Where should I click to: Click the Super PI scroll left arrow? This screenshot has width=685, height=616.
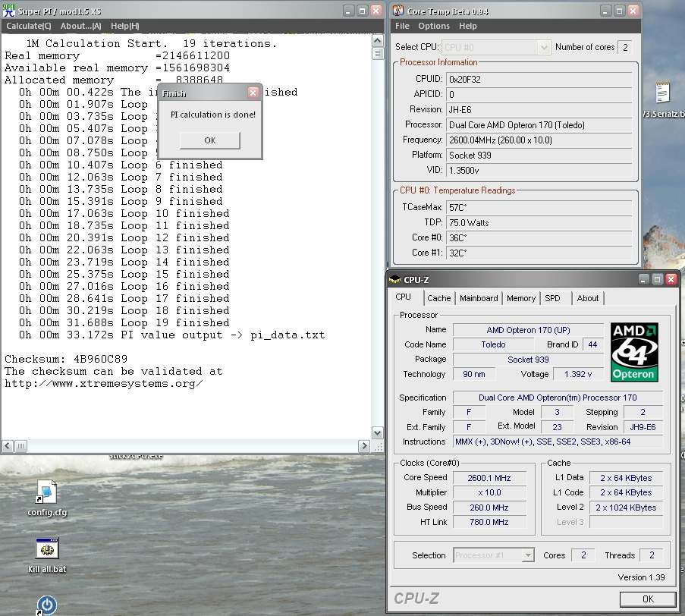pos(8,446)
